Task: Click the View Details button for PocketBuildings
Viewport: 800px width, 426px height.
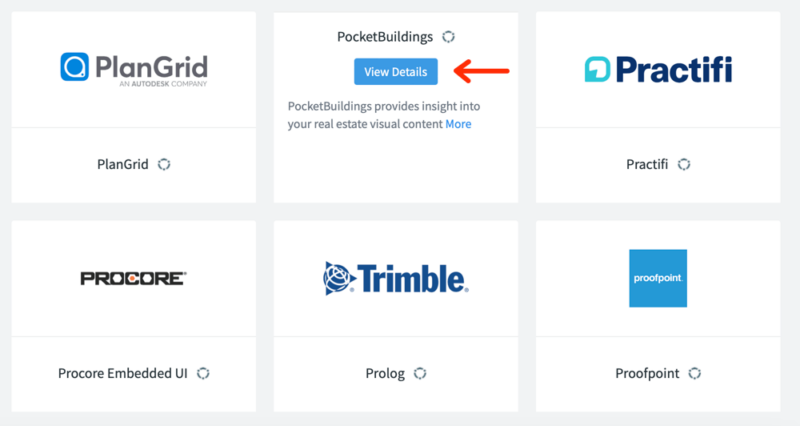Action: (395, 71)
